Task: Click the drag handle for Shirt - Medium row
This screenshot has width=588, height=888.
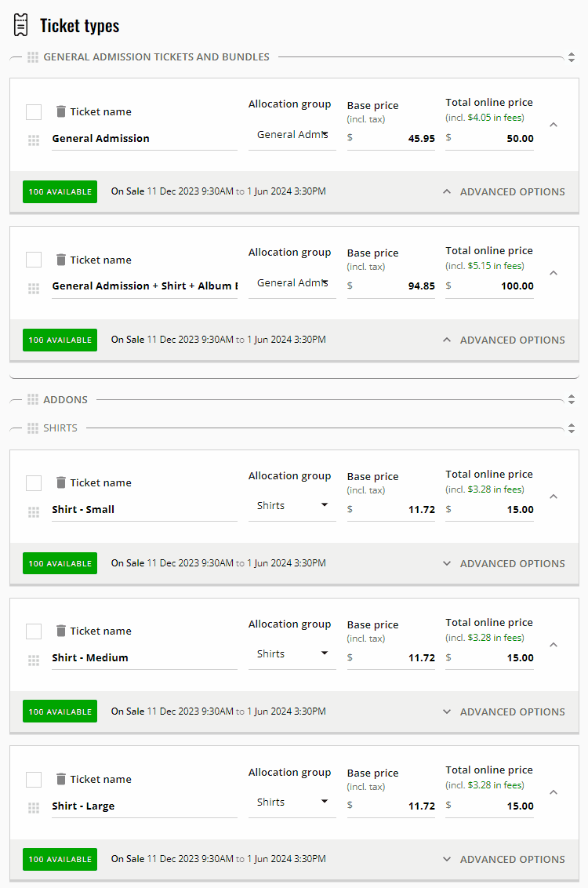Action: point(33,660)
